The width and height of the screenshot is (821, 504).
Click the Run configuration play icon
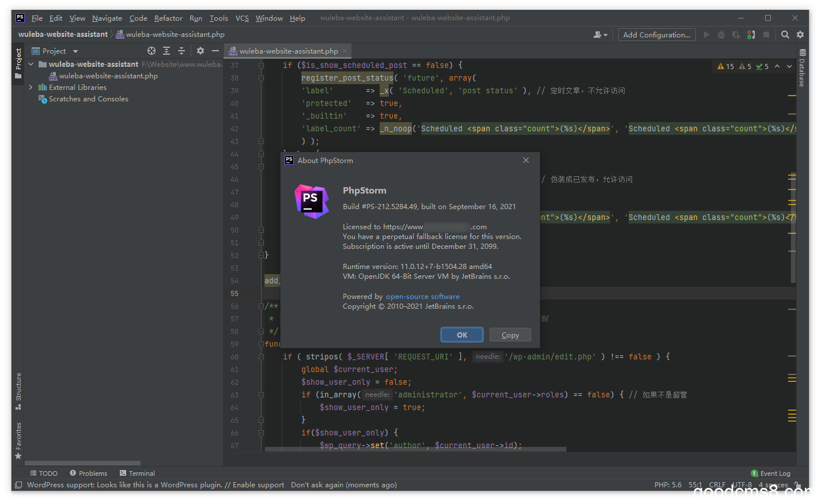click(706, 35)
